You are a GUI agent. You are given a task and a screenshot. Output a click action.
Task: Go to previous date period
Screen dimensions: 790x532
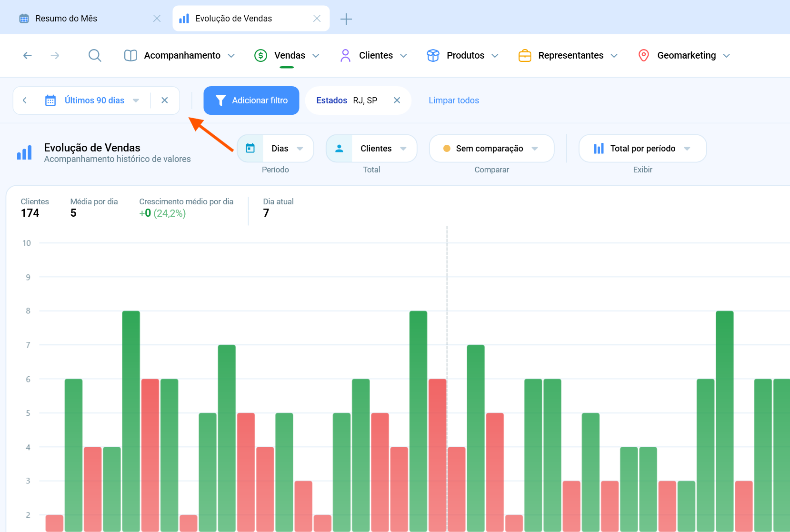25,100
